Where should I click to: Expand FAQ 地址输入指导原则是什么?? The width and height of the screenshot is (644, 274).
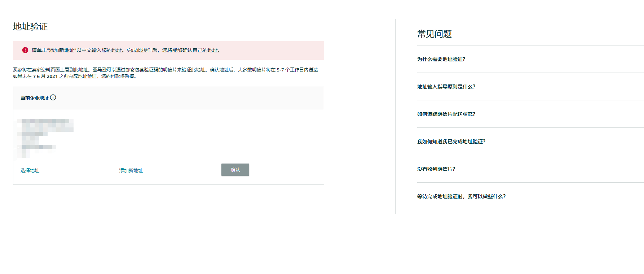pyautogui.click(x=446, y=87)
